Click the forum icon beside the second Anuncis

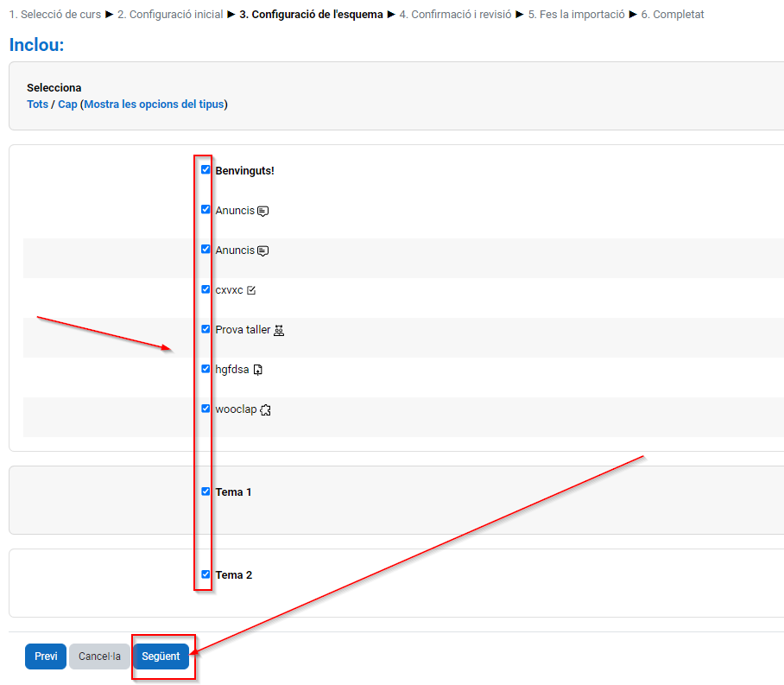pos(263,251)
